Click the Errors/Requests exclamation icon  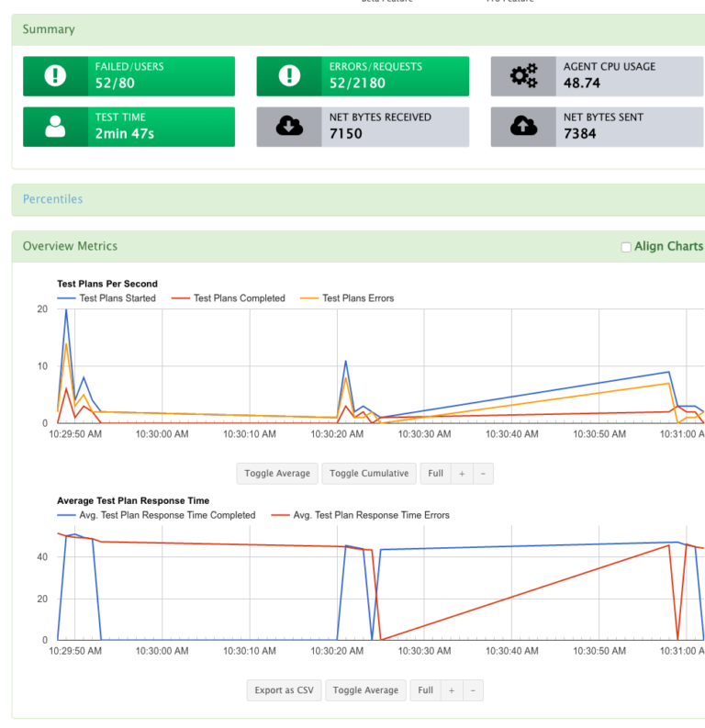[x=289, y=75]
